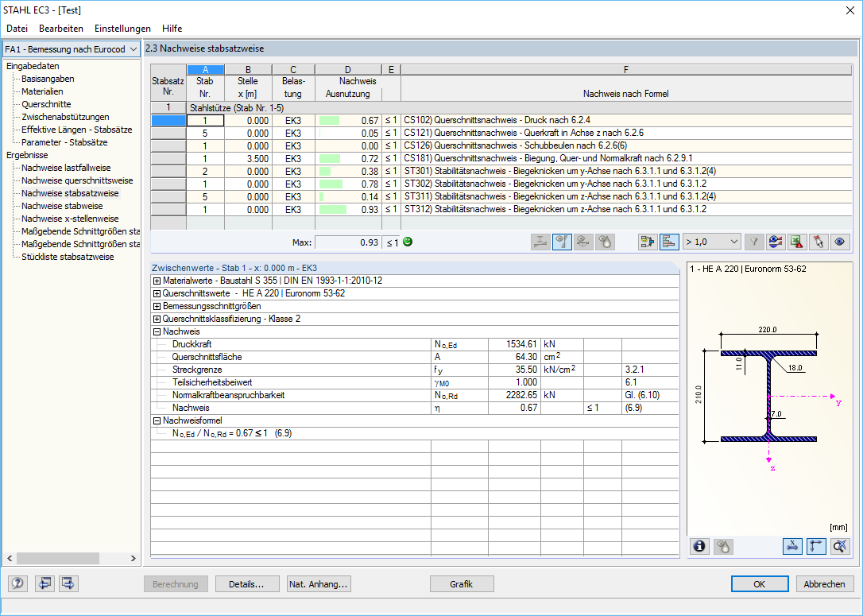Open the '> 1,0' utilization filter dropdown
The width and height of the screenshot is (863, 616).
pos(711,242)
